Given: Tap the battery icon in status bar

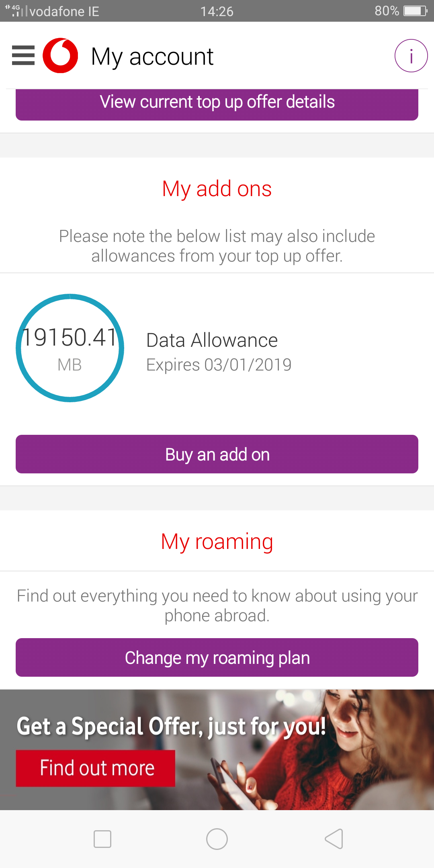Looking at the screenshot, I should click(415, 11).
